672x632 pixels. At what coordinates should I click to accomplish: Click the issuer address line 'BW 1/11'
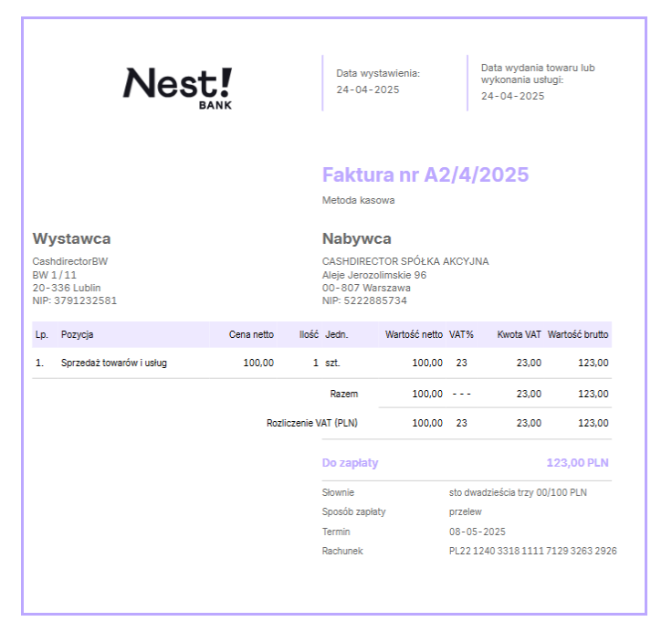coord(55,275)
